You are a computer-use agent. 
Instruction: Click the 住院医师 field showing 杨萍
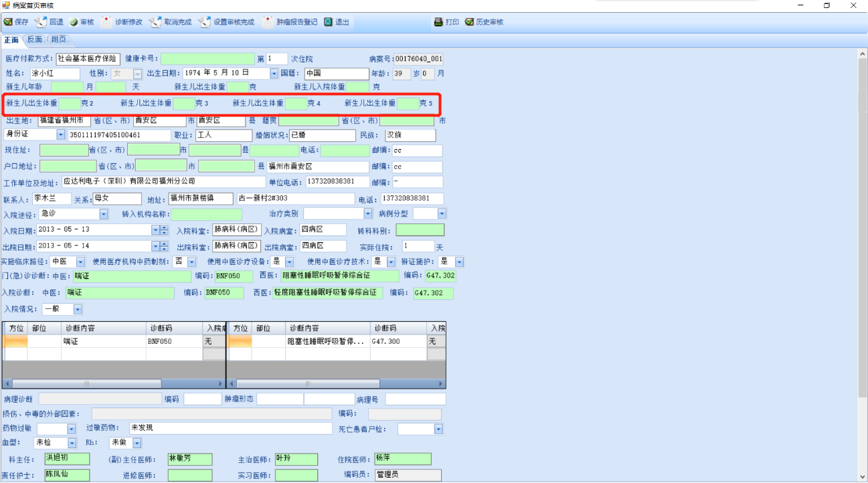403,459
